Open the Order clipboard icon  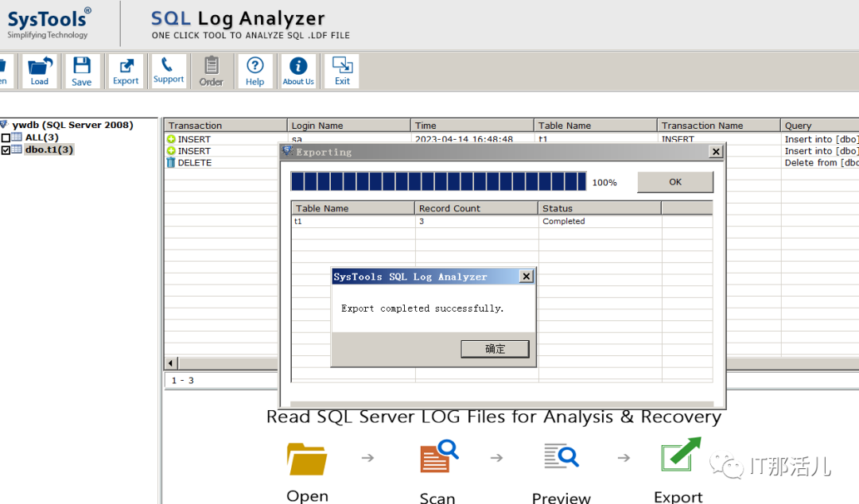tap(212, 72)
